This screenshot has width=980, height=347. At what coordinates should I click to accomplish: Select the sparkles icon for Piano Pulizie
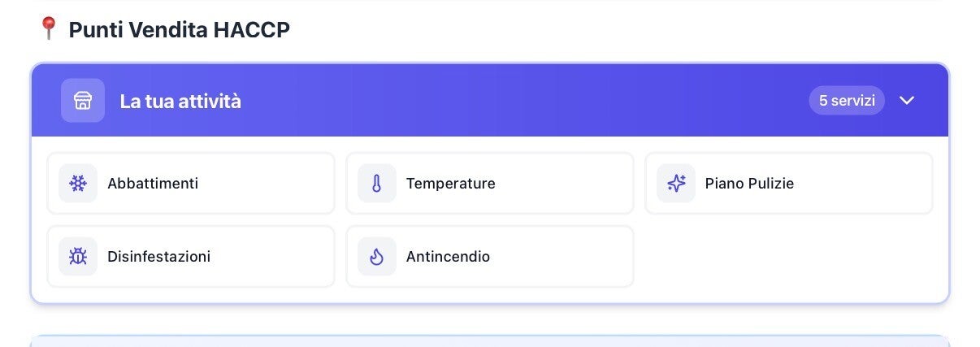pos(676,184)
